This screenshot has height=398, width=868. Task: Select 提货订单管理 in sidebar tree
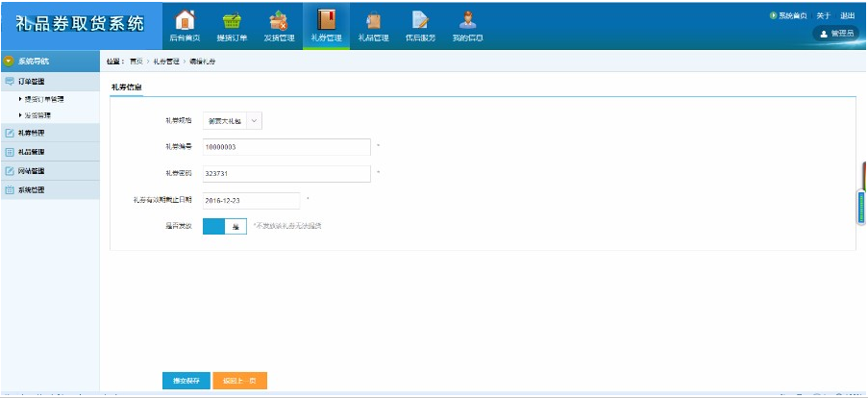coord(42,99)
